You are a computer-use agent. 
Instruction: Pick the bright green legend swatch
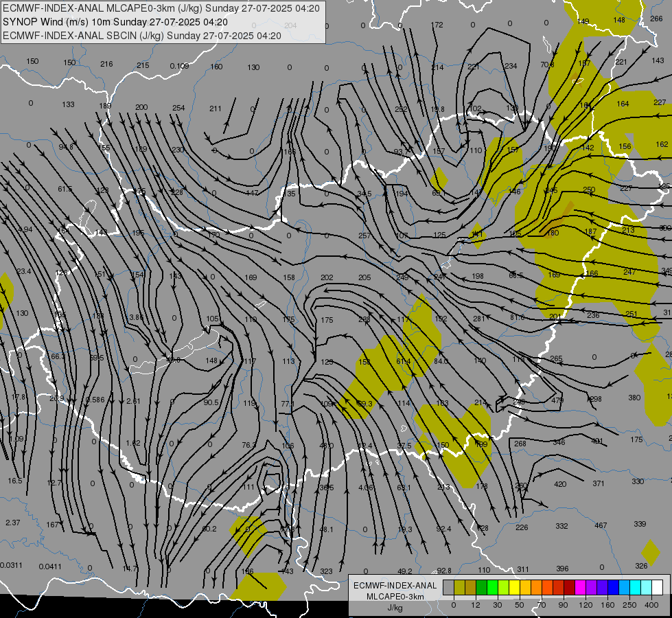coord(492,587)
